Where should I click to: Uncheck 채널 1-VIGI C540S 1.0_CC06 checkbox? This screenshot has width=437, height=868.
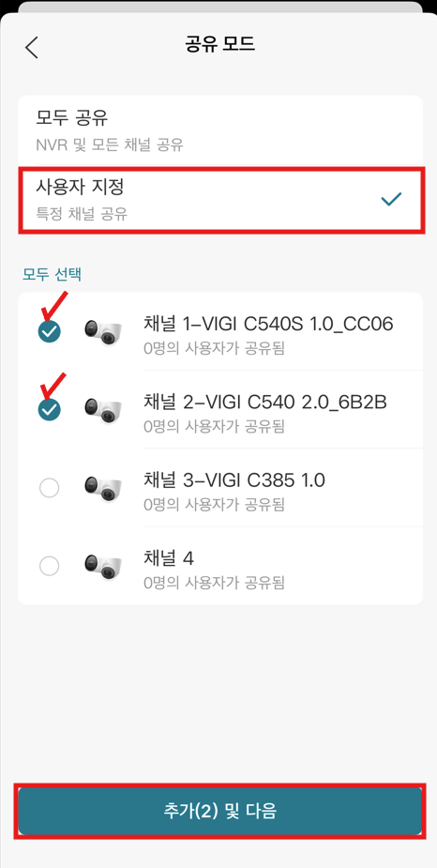pyautogui.click(x=49, y=331)
